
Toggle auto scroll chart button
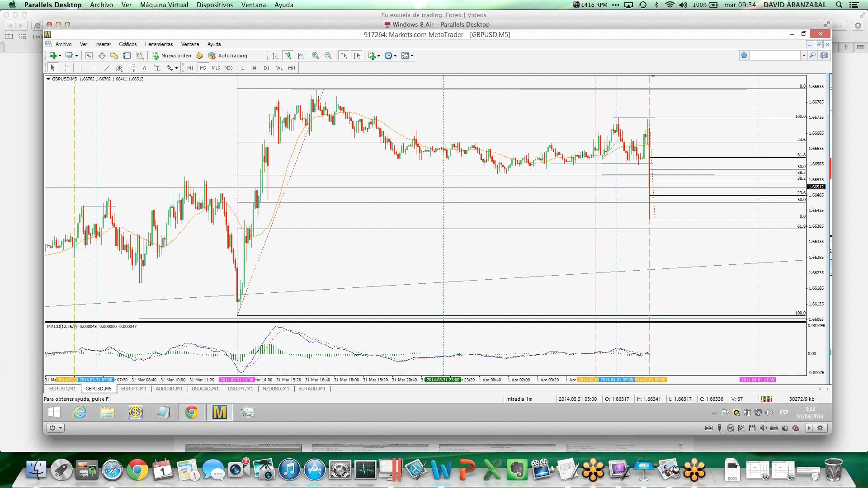(x=344, y=56)
